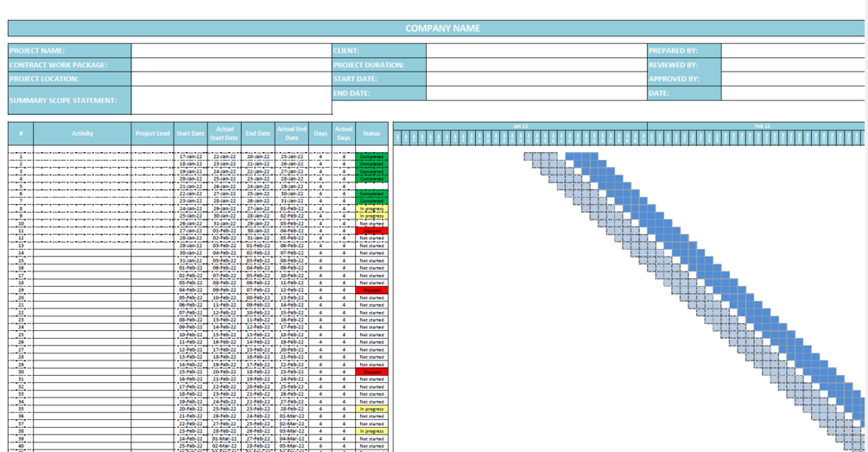
Task: Click the empty Project Lead cell in row 20
Action: (153, 297)
